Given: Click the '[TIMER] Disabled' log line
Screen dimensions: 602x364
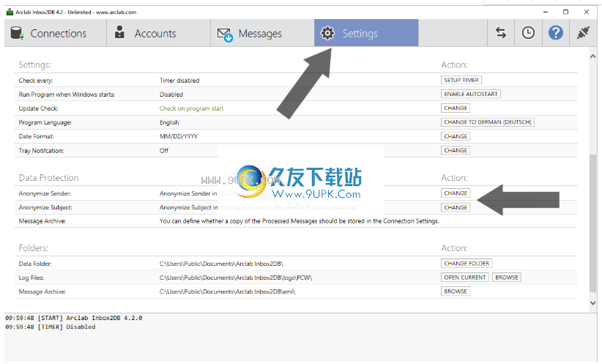Looking at the screenshot, I should click(51, 327).
